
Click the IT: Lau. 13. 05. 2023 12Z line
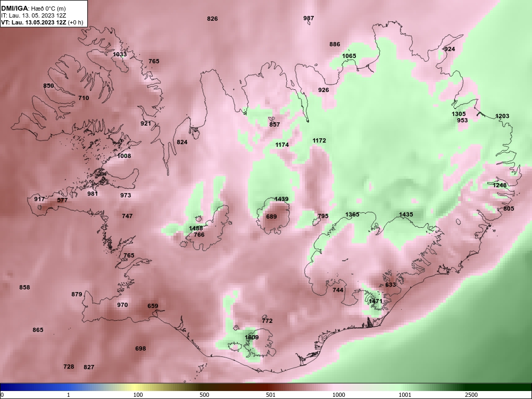click(x=30, y=15)
